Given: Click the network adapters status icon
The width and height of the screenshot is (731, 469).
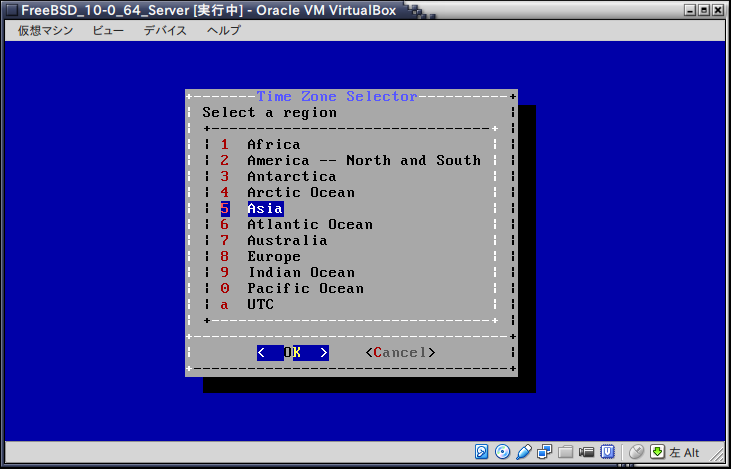Looking at the screenshot, I should 545,452.
